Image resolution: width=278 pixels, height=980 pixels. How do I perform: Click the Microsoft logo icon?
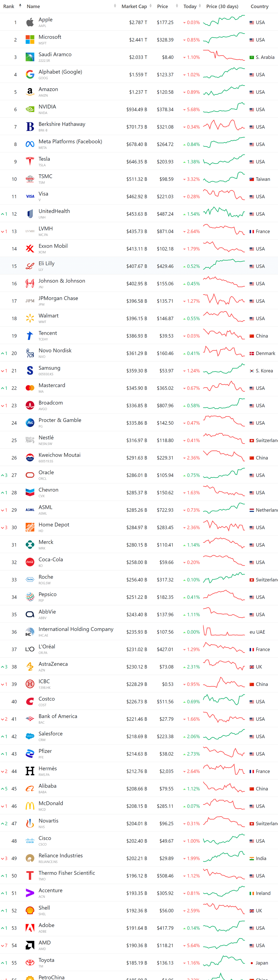[30, 40]
